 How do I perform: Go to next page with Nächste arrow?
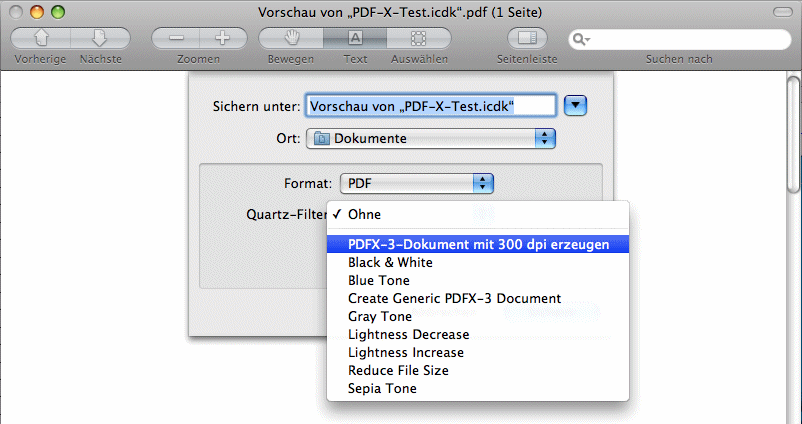click(x=100, y=38)
